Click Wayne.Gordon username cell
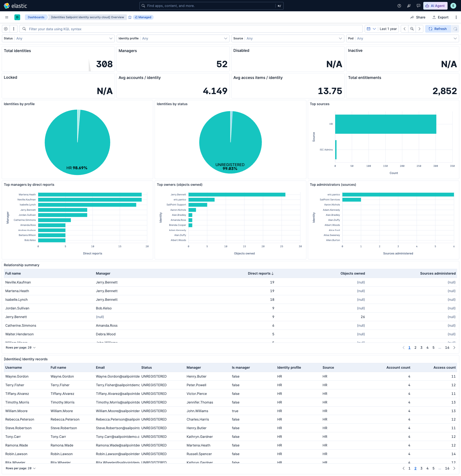This screenshot has height=476, width=461. coord(17,376)
